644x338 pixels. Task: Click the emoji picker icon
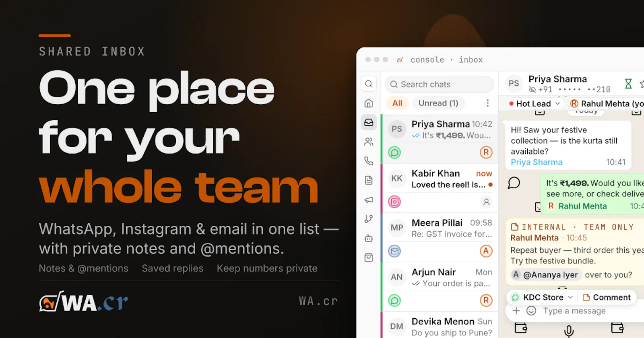[531, 311]
